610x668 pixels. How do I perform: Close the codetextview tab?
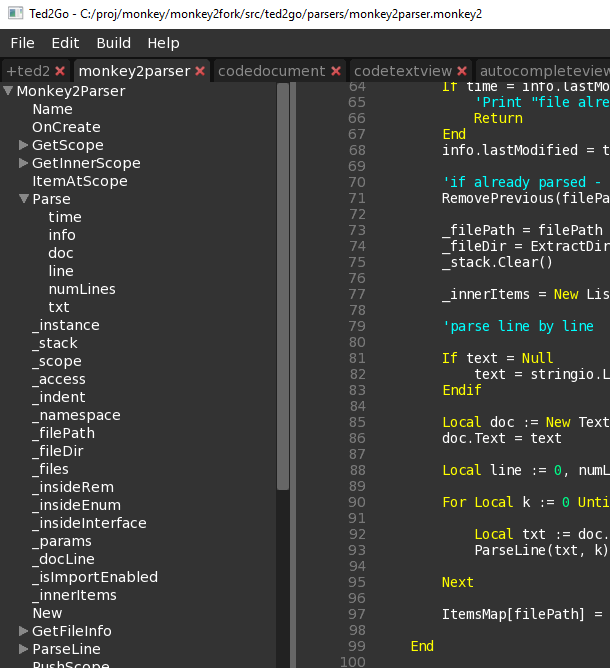click(462, 71)
